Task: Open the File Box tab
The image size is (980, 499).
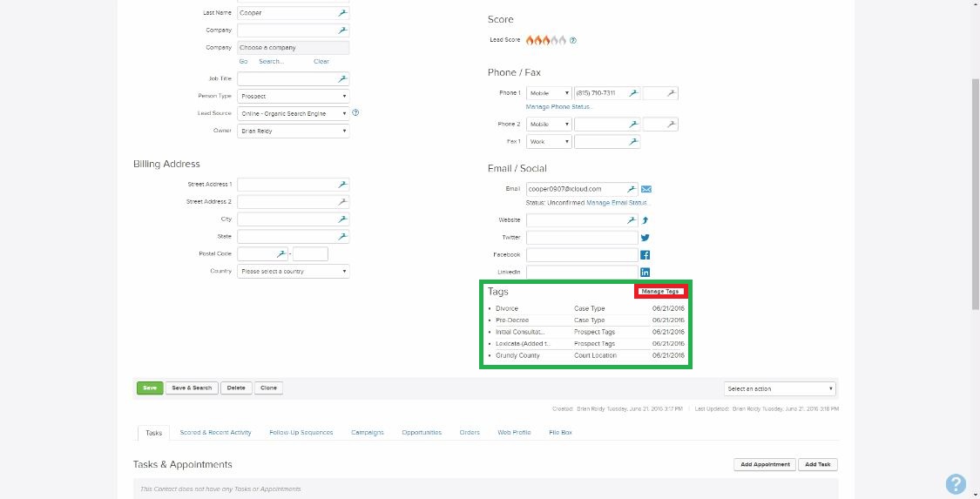Action: [x=561, y=432]
